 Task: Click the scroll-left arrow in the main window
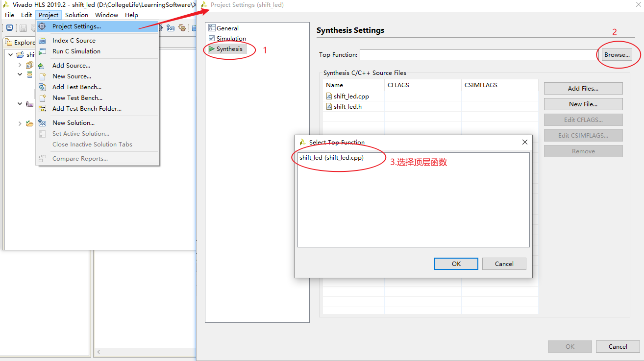[x=99, y=352]
